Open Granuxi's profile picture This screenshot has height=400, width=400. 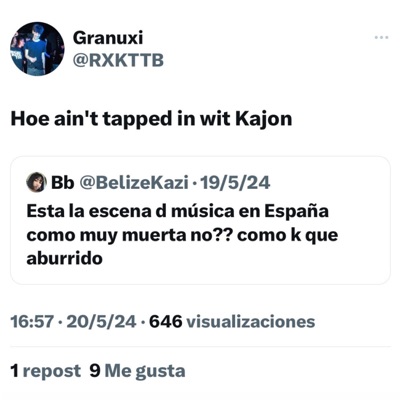[37, 49]
